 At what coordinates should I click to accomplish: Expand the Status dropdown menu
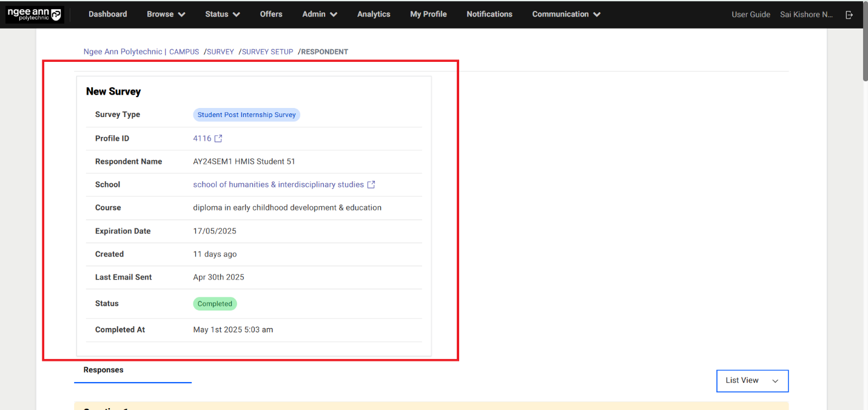(x=222, y=14)
